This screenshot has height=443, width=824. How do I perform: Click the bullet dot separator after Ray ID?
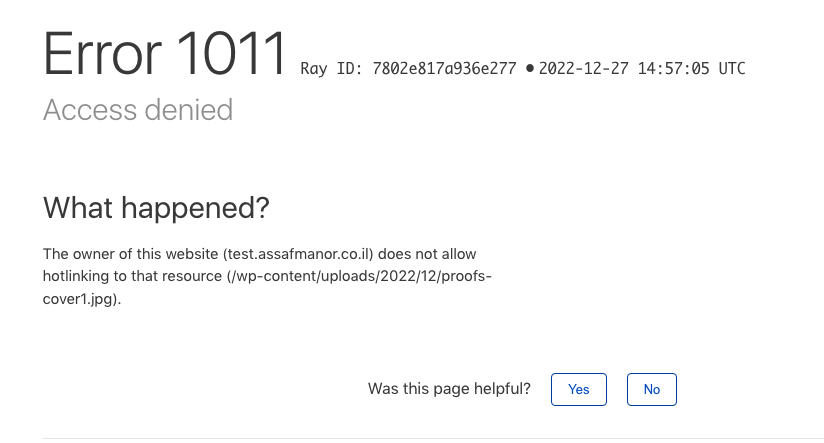click(529, 68)
